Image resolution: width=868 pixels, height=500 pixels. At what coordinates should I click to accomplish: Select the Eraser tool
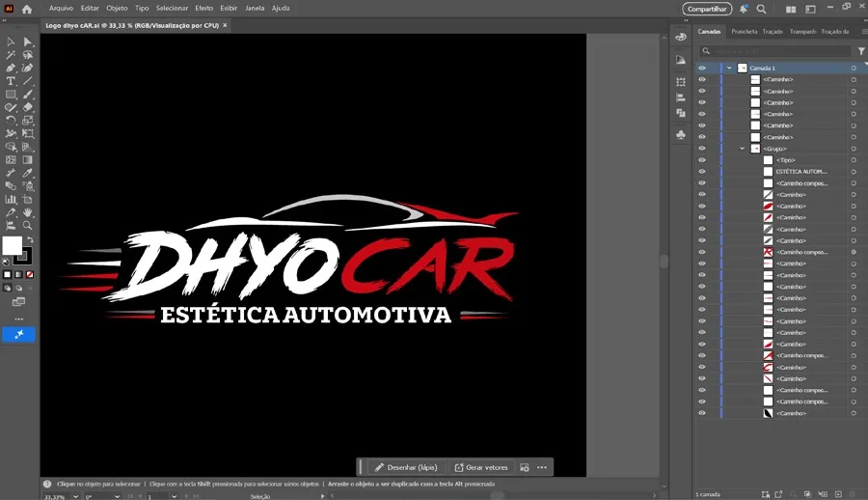click(x=28, y=107)
